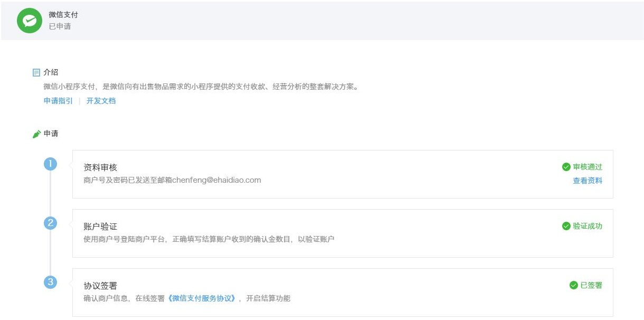Click the 已申请 status text
This screenshot has height=320, width=644.
click(x=60, y=26)
